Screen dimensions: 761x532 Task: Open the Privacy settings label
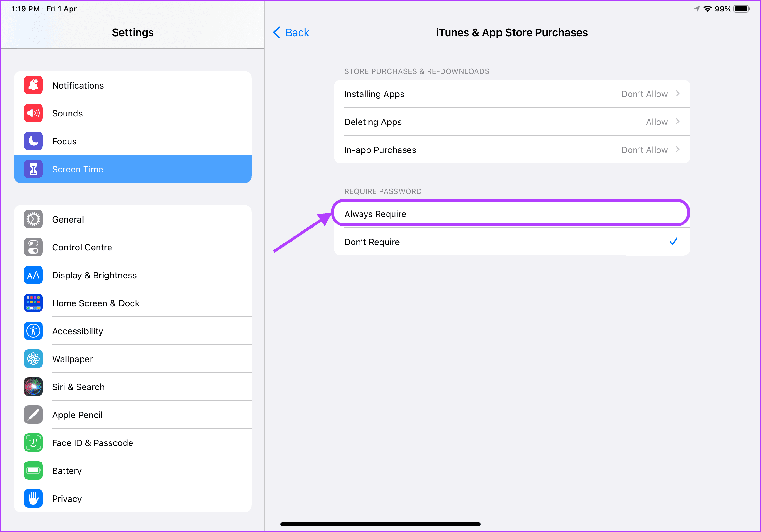[x=67, y=499]
